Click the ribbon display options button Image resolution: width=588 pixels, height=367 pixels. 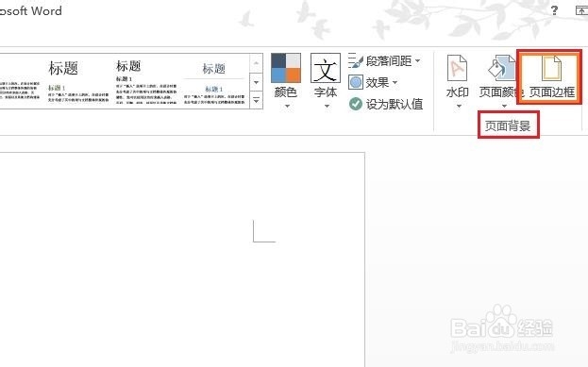click(581, 10)
